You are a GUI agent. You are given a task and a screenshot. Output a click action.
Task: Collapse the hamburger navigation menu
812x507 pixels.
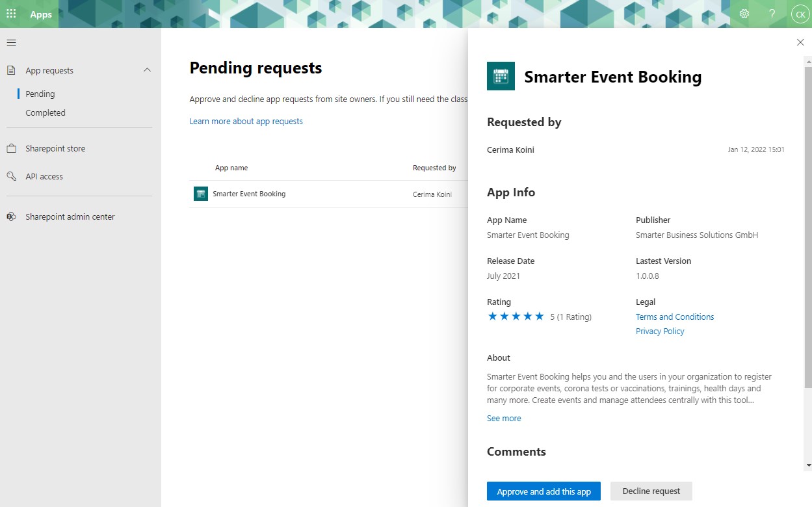11,43
